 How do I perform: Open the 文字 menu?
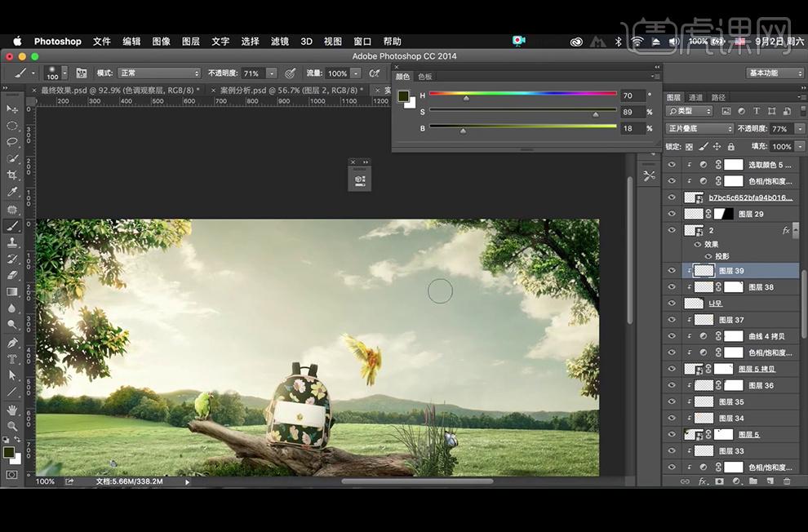[220, 41]
